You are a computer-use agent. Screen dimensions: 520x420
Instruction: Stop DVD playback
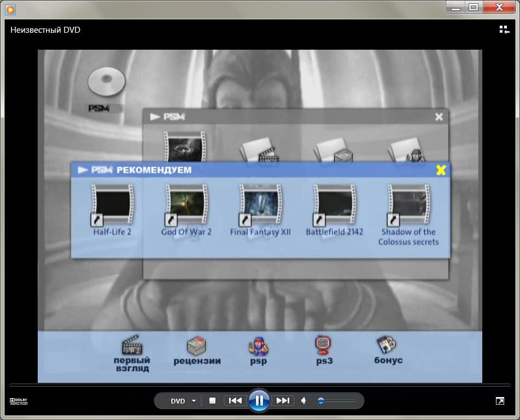(x=212, y=401)
